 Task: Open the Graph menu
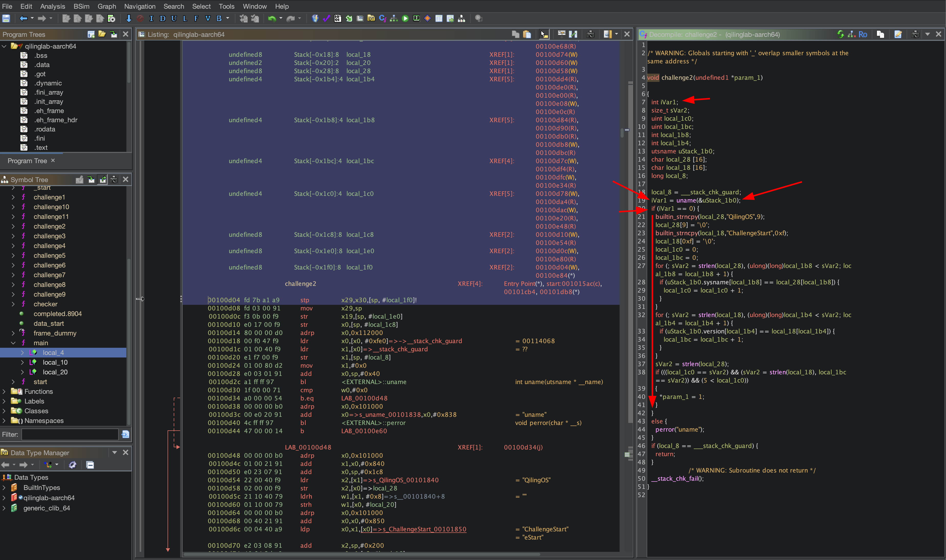107,6
